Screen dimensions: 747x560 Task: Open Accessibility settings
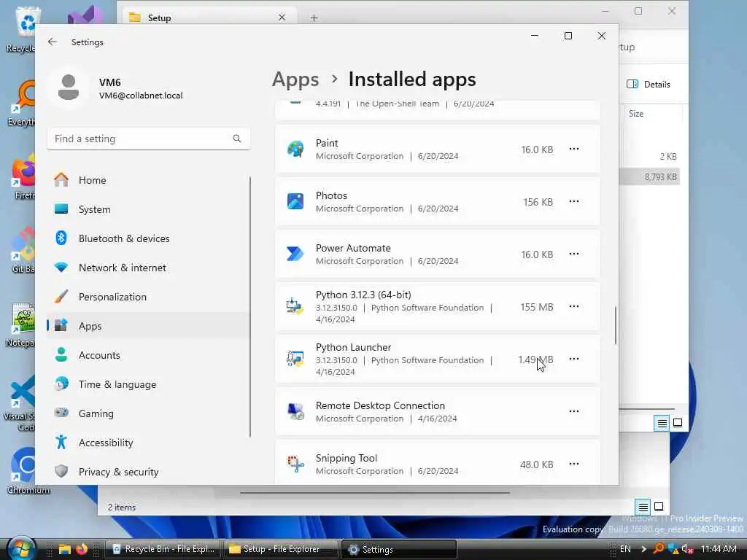(148, 443)
